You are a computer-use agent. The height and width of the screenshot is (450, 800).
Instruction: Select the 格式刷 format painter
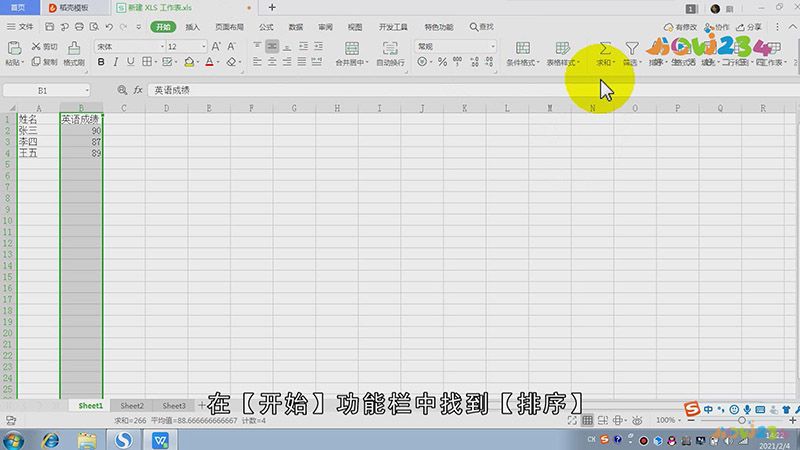click(74, 54)
